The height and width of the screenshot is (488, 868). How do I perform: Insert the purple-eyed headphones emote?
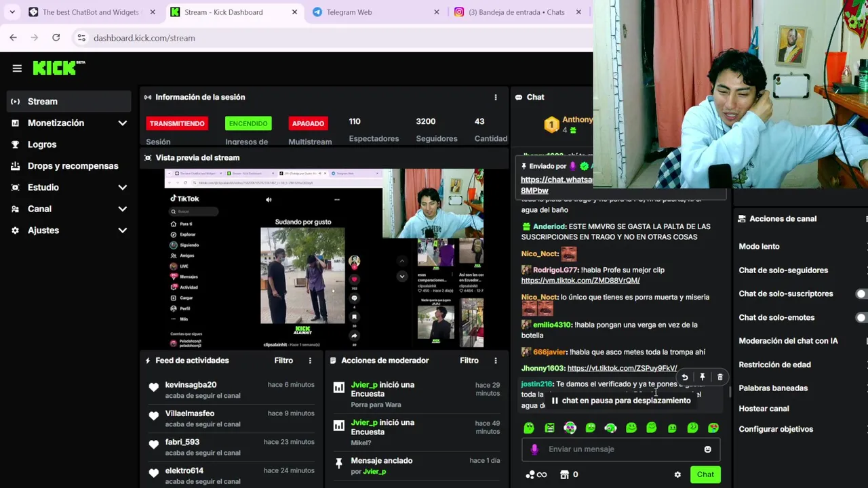570,428
